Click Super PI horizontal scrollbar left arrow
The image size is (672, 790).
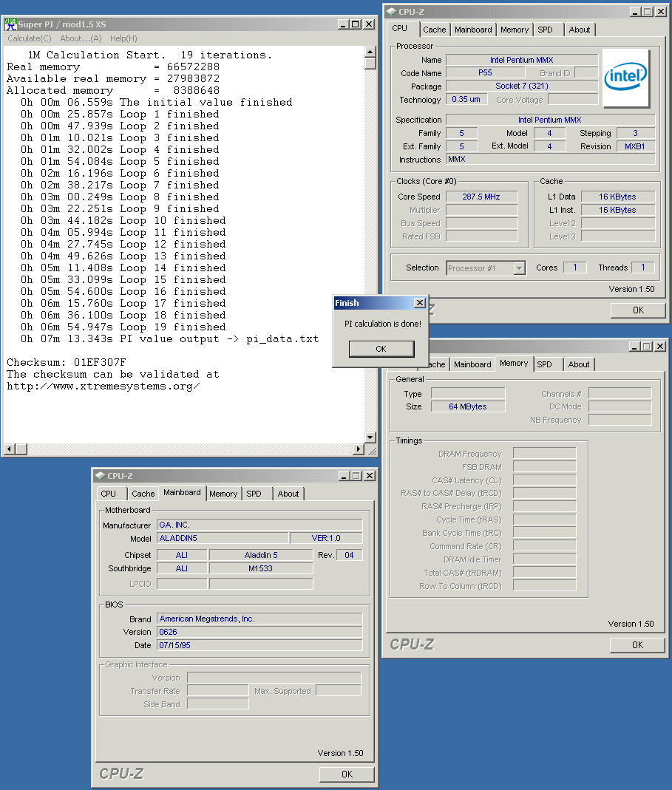coord(10,449)
